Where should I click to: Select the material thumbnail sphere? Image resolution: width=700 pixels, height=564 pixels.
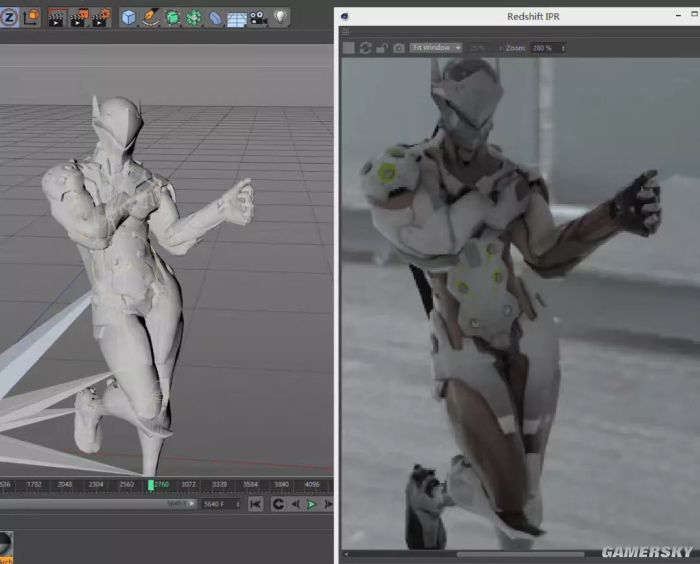(6, 545)
